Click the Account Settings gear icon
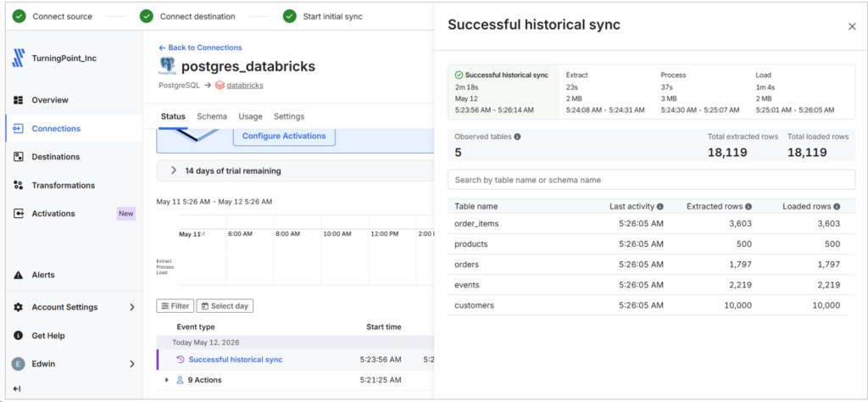868x402 pixels. [x=19, y=307]
